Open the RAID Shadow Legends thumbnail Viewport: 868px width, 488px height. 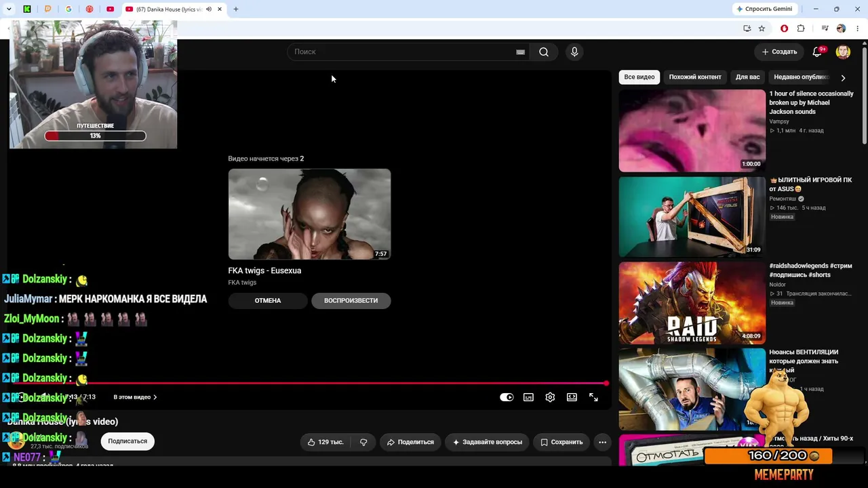tap(692, 303)
